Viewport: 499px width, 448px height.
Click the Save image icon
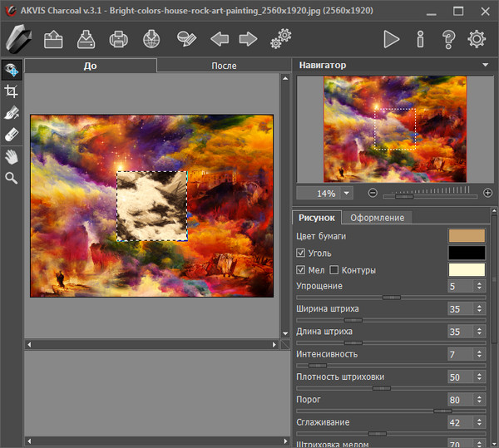(86, 39)
